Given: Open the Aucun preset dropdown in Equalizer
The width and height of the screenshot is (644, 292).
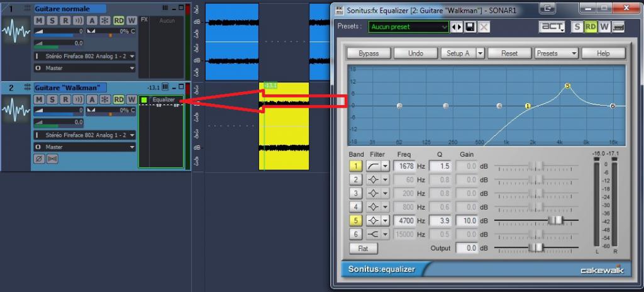Looking at the screenshot, I should coord(409,27).
